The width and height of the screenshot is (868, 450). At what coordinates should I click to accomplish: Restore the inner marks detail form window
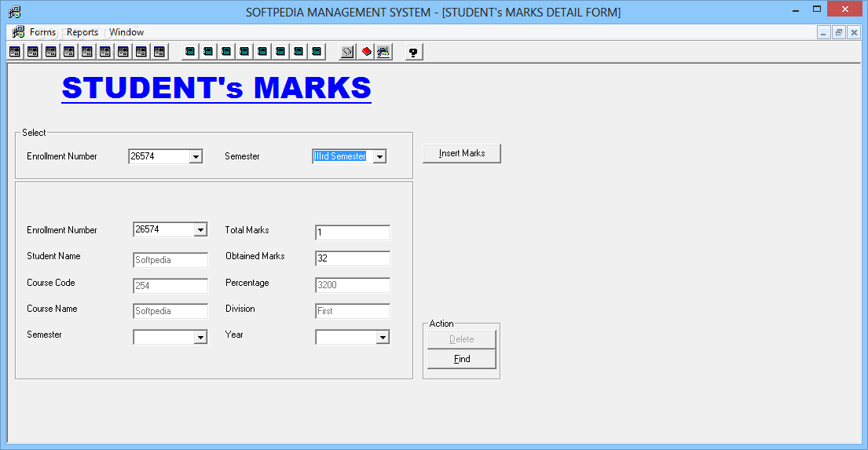coord(839,33)
